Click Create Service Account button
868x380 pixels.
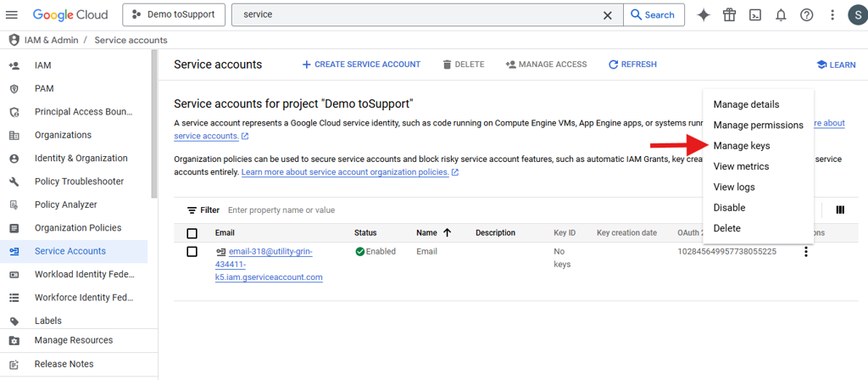(x=361, y=64)
